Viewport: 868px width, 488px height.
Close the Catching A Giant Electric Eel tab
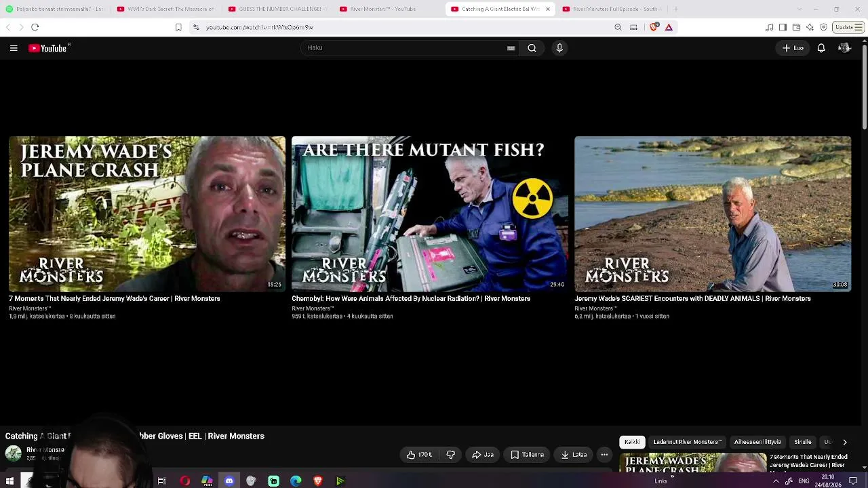click(x=548, y=9)
